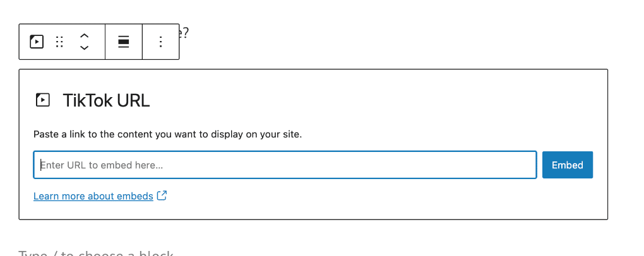Click the Paste a link instruction text
This screenshot has width=644, height=256.
167,134
